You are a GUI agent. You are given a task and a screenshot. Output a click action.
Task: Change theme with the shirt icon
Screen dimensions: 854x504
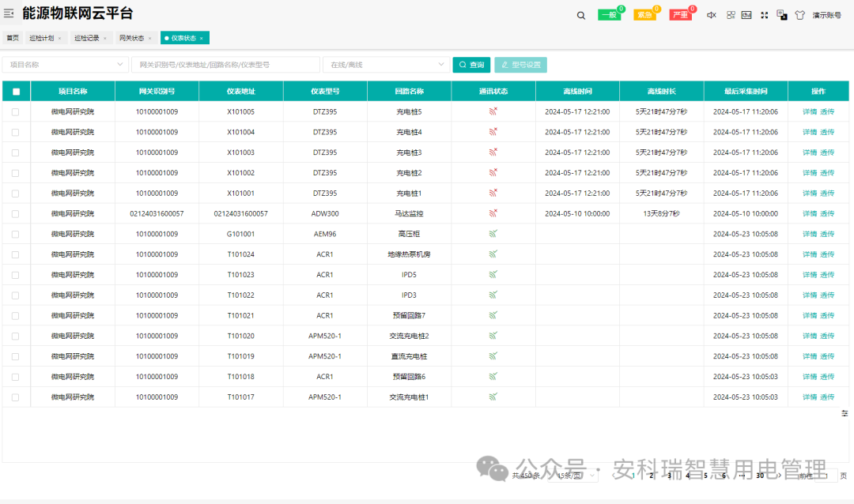pyautogui.click(x=799, y=15)
